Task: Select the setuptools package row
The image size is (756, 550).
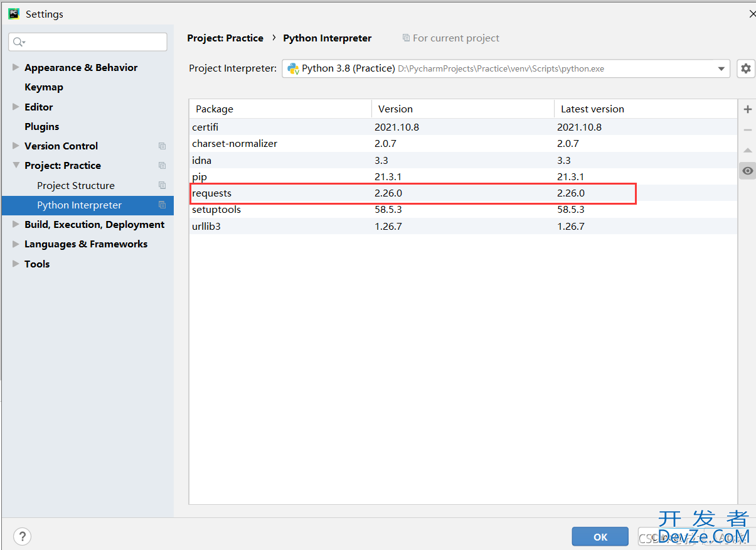Action: (x=463, y=210)
